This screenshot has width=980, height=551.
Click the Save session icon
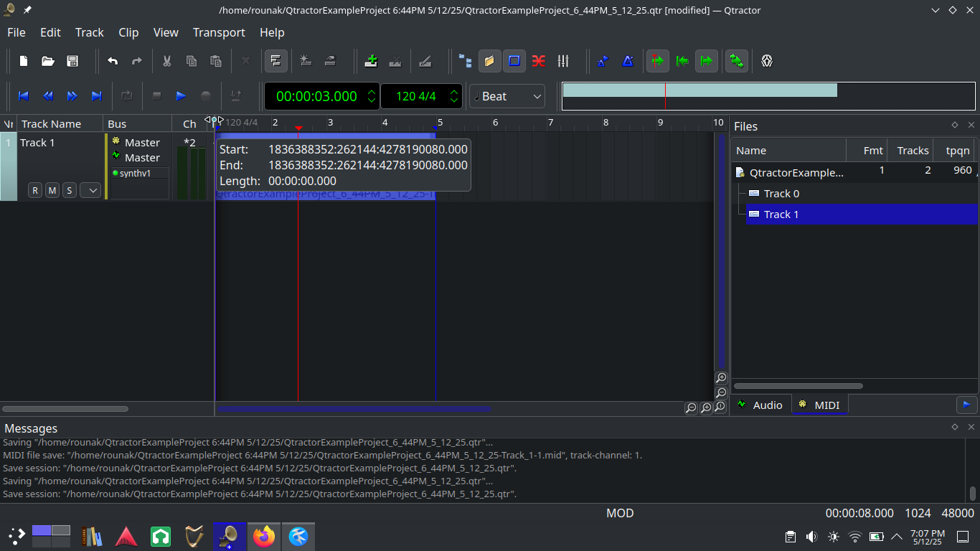coord(72,61)
